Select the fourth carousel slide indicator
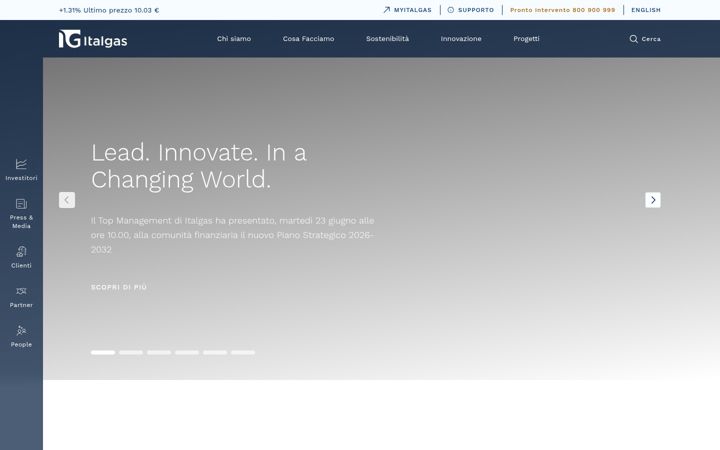The width and height of the screenshot is (720, 450). click(x=187, y=353)
